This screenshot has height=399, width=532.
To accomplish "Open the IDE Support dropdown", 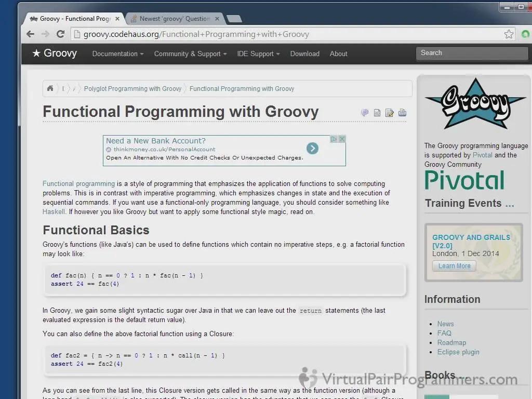I will pyautogui.click(x=258, y=54).
